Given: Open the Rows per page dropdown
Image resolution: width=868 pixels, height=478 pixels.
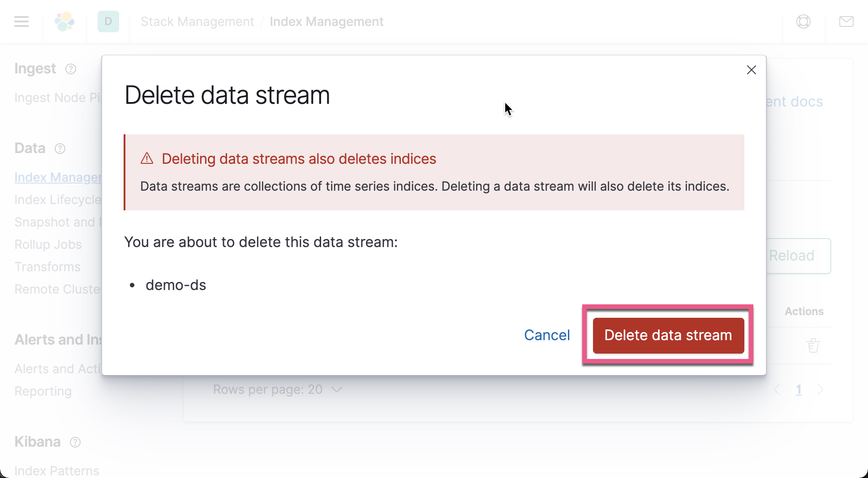Looking at the screenshot, I should 278,389.
